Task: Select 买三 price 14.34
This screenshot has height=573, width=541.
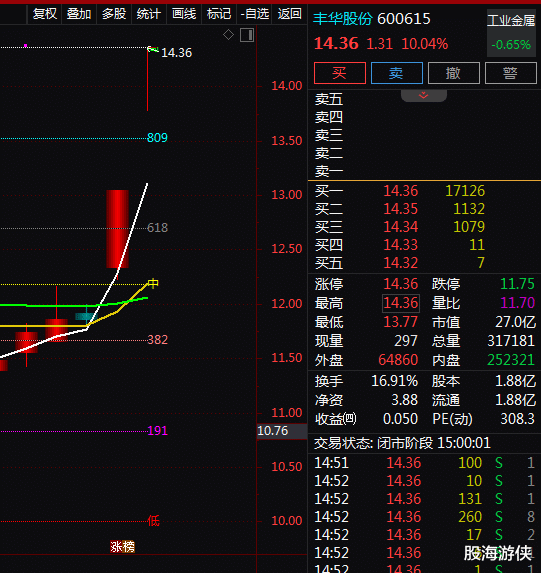Action: point(401,227)
